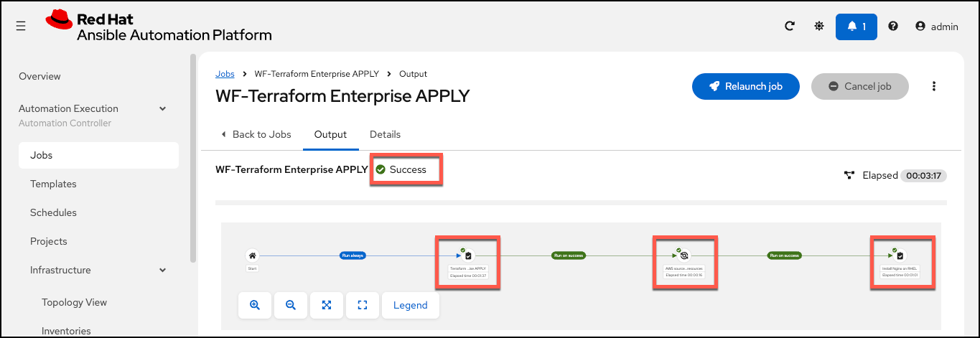The width and height of the screenshot is (980, 338).
Task: Click the Start home node
Action: pyautogui.click(x=252, y=255)
